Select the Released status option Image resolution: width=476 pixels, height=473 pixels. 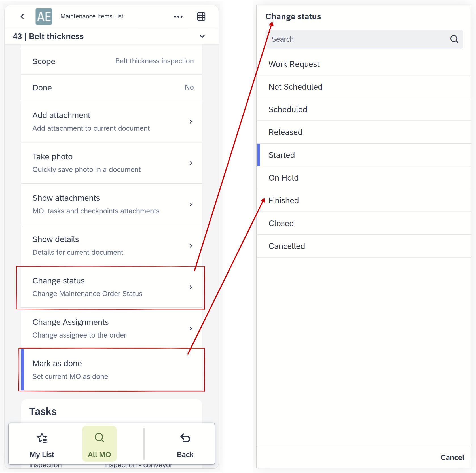click(285, 132)
